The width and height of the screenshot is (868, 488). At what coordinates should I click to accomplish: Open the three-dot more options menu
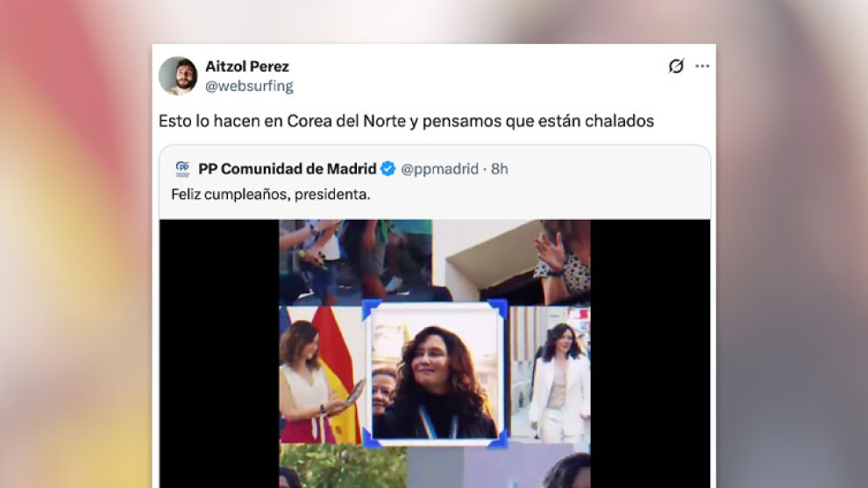pos(702,66)
